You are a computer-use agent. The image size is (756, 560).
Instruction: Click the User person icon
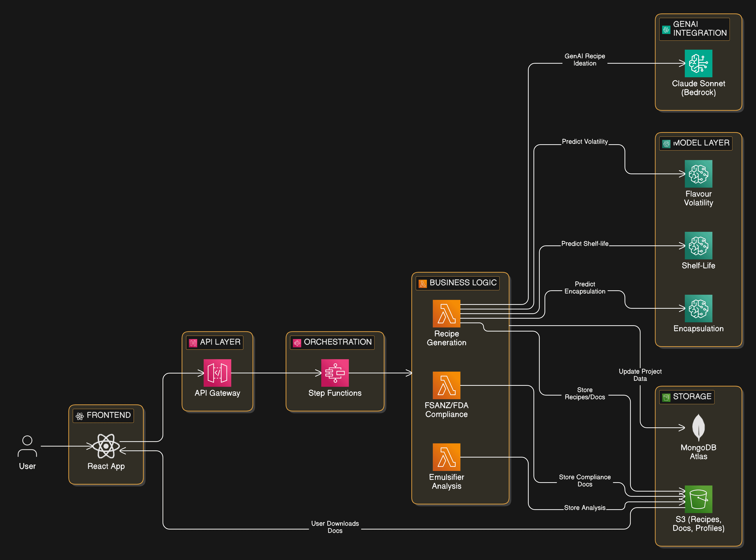[27, 446]
